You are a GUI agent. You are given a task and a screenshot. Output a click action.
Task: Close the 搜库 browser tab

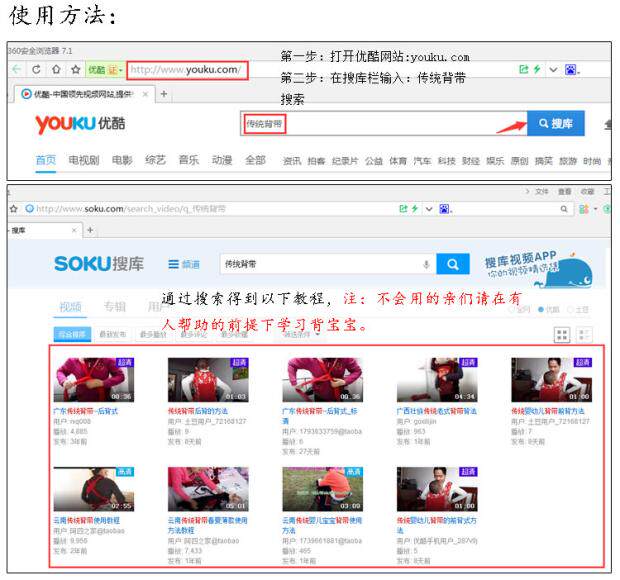(74, 230)
